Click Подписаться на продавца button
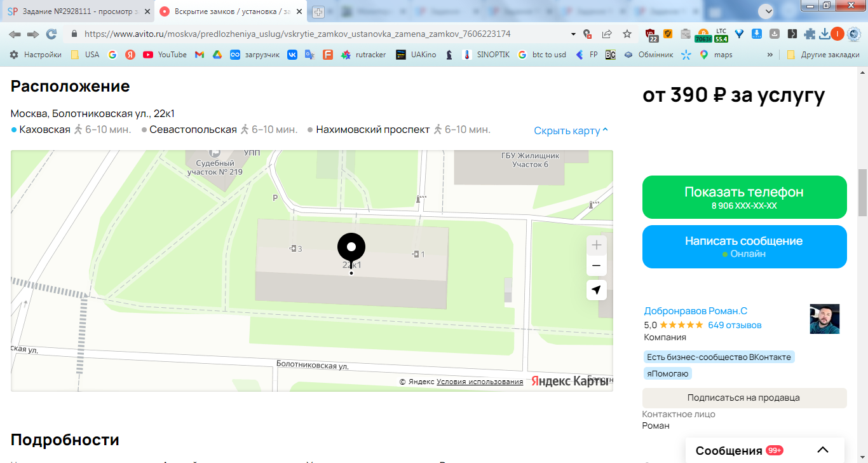 coord(744,397)
